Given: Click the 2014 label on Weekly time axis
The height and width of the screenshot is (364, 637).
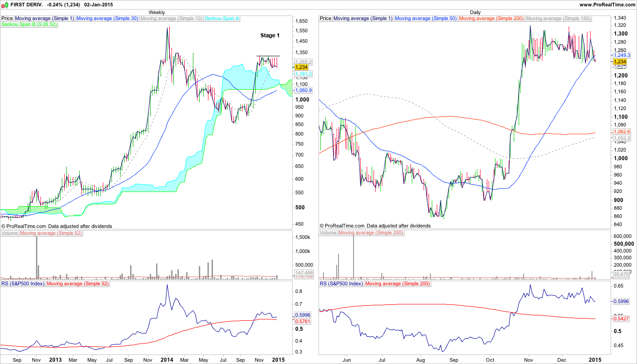Looking at the screenshot, I should click(167, 359).
